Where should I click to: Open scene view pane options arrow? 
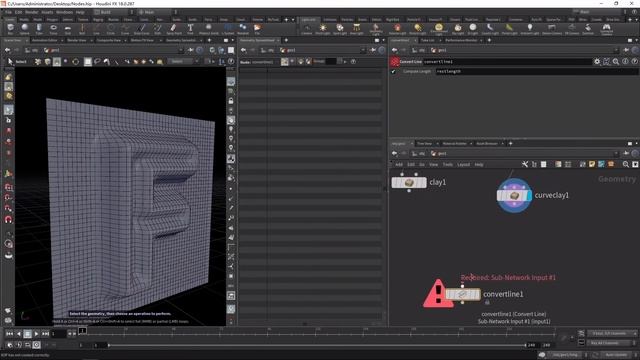tap(233, 40)
